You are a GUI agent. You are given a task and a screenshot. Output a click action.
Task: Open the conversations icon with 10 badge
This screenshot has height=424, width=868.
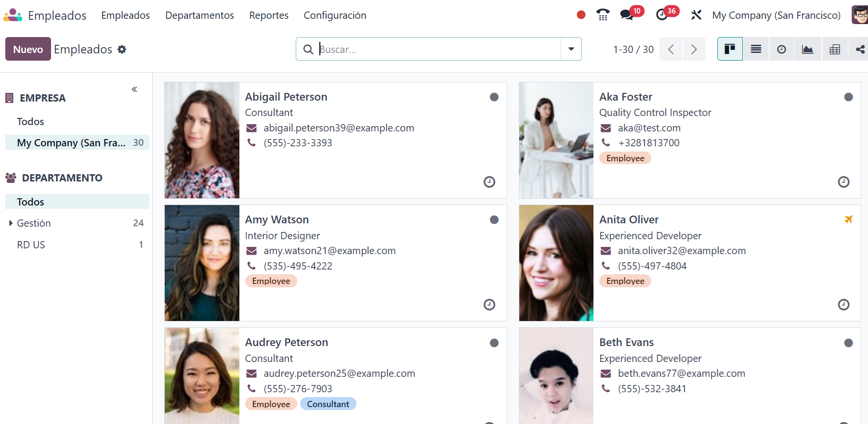627,15
